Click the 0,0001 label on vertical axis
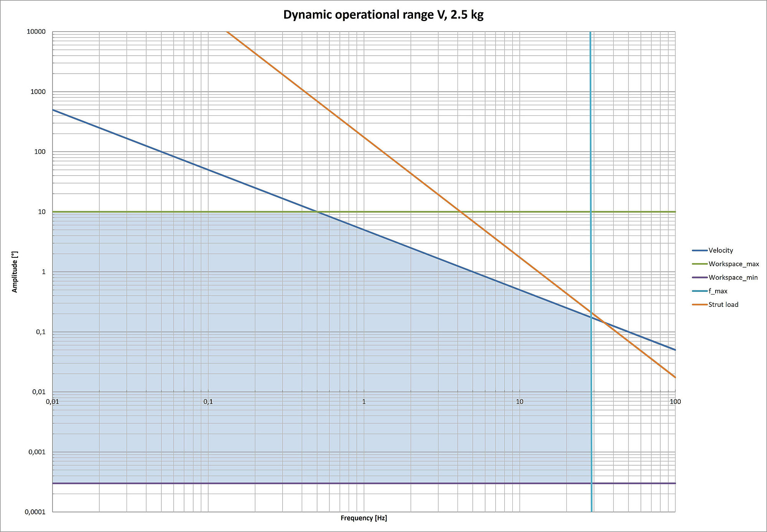Viewport: 767px width, 532px height. point(35,512)
